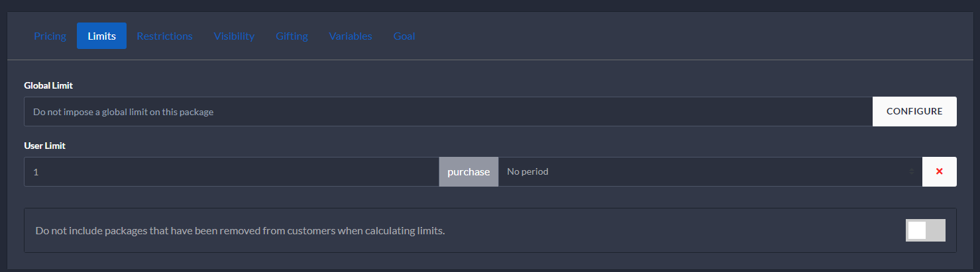
Task: Remove the user limit with red X
Action: (939, 171)
